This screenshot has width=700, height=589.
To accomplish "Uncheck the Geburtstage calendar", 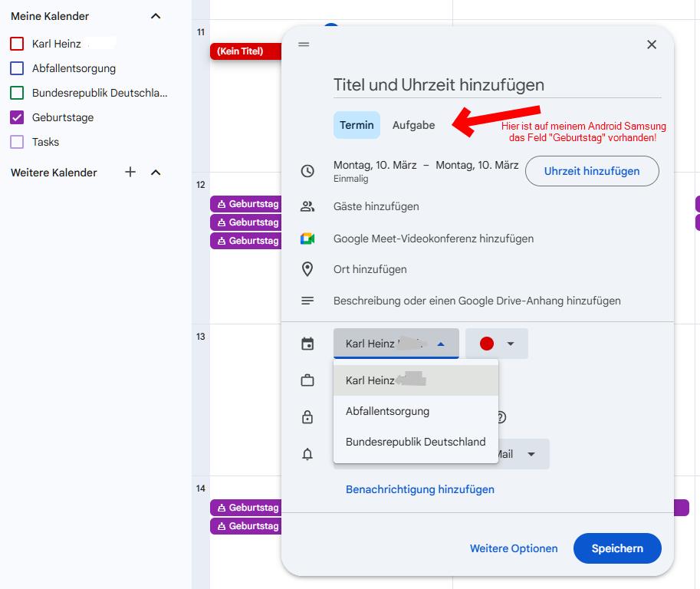I will 17,117.
